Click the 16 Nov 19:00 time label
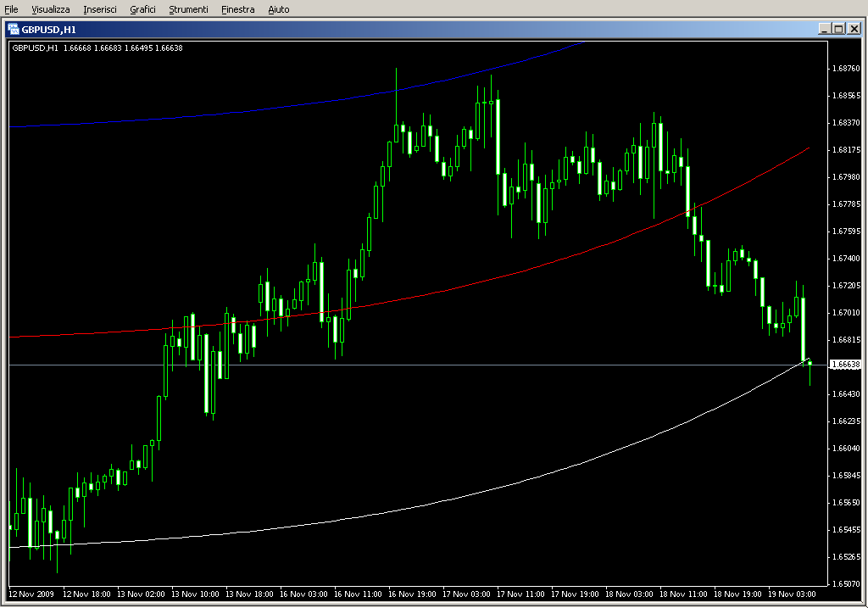 [413, 594]
